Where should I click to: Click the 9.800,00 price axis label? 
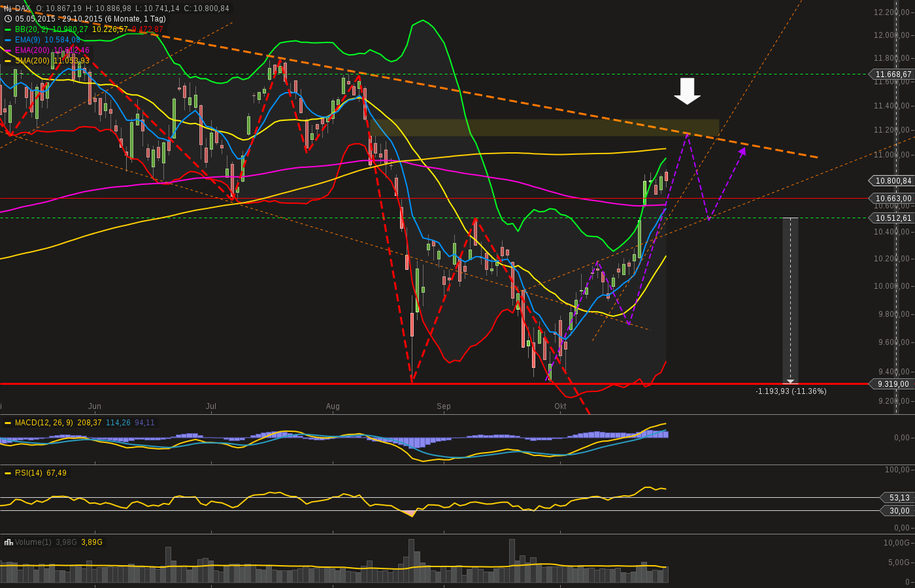click(x=895, y=314)
